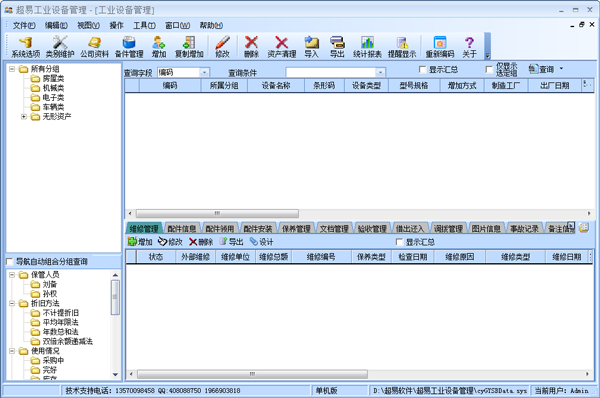Open the 查询字段 combo box dropdown
600x398 pixels.
coord(204,72)
